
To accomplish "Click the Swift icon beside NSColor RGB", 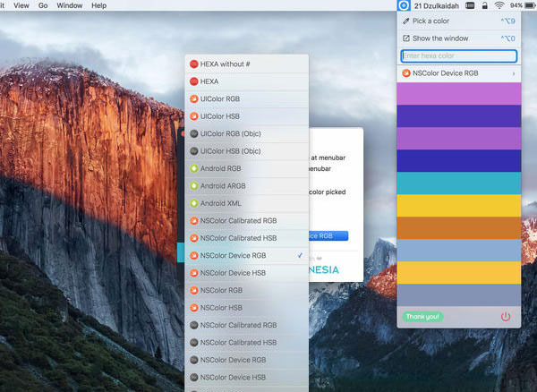I will coord(194,290).
